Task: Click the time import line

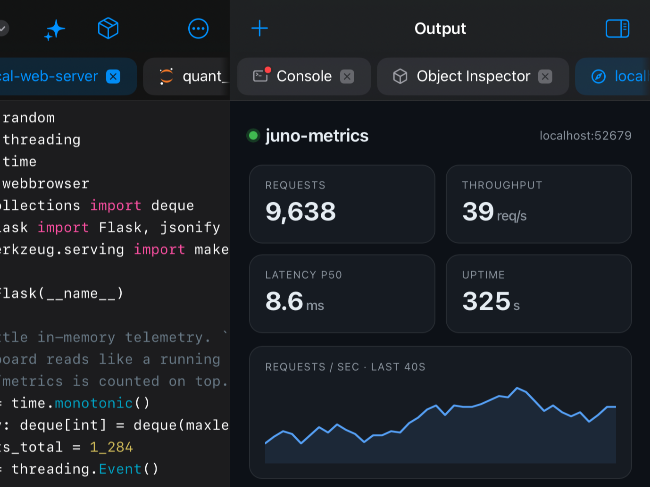Action: pos(19,162)
